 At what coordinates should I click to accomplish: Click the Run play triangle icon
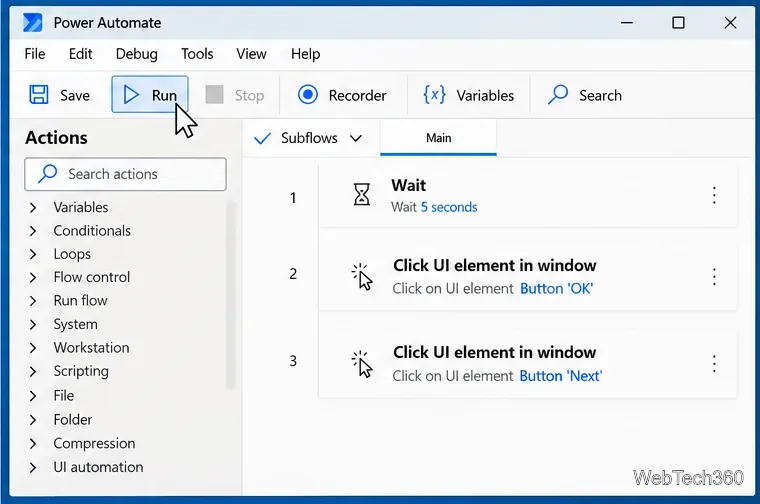[x=131, y=94]
